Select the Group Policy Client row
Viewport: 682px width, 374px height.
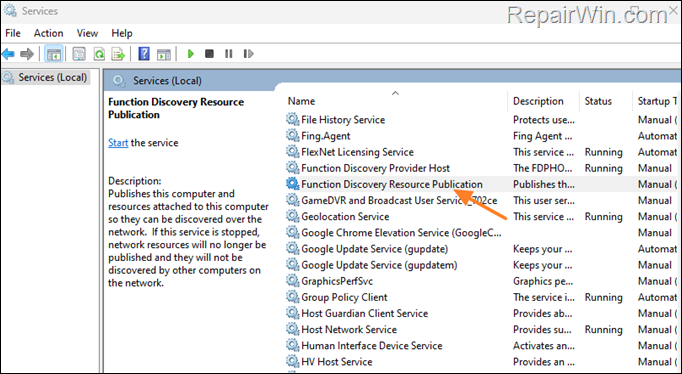tap(482, 297)
